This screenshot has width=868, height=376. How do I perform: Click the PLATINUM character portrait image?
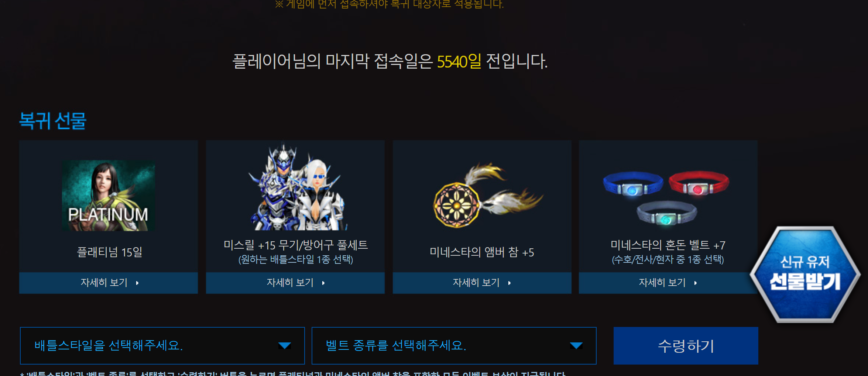[108, 196]
